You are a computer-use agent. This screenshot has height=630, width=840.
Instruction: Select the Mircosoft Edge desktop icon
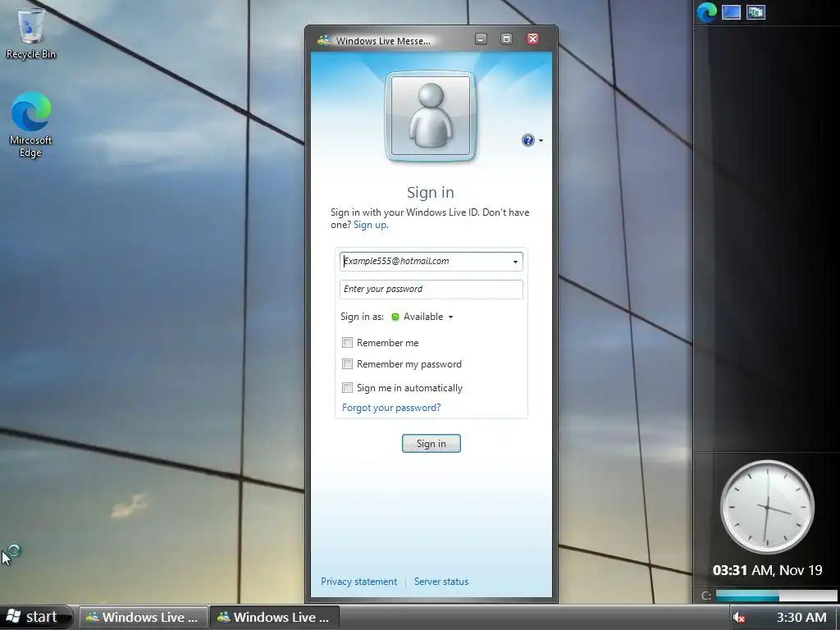(x=31, y=125)
